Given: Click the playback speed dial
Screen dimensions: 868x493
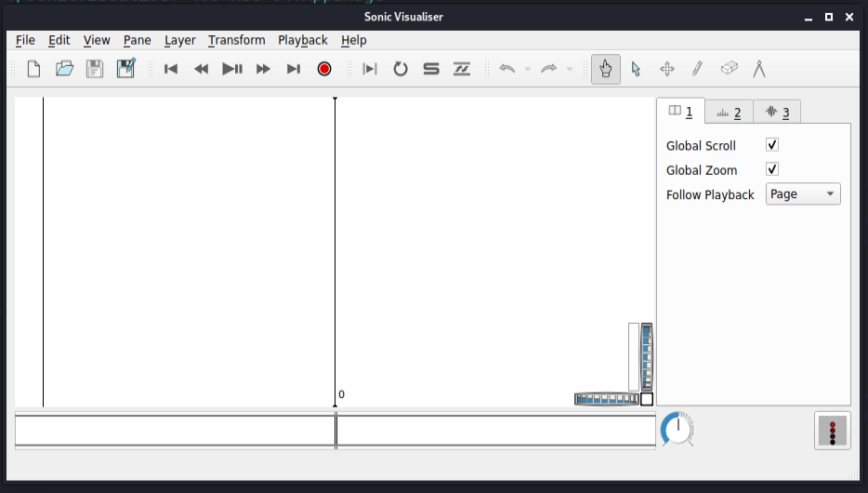Looking at the screenshot, I should (677, 430).
